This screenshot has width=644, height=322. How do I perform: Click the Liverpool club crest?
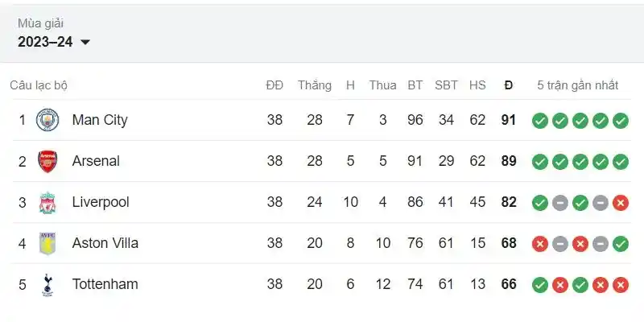(x=47, y=203)
